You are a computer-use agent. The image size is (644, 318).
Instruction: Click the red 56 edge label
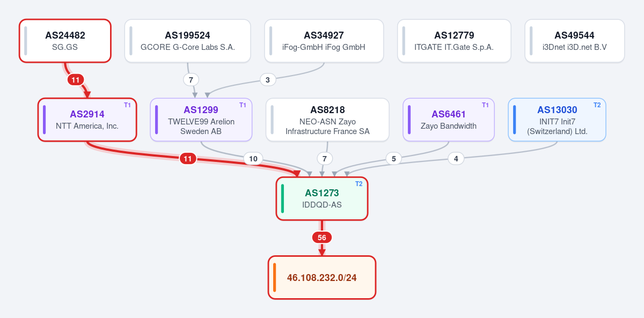coord(322,238)
